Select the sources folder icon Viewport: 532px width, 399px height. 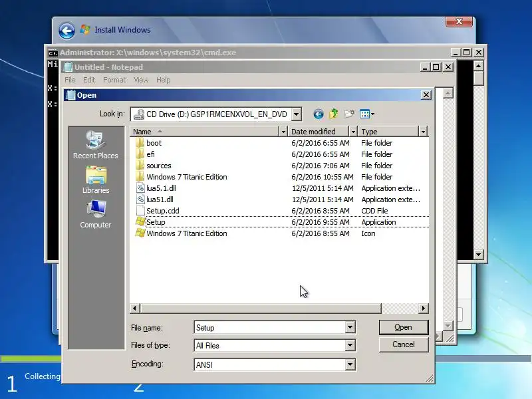point(140,165)
